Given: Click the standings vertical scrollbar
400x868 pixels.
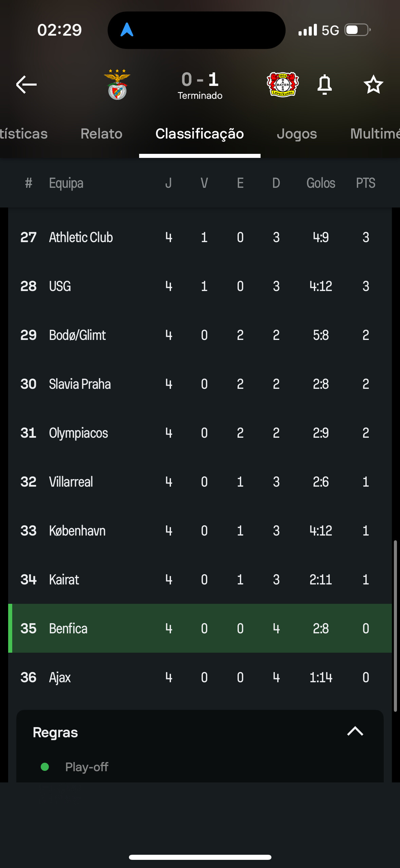Looking at the screenshot, I should coord(395,625).
